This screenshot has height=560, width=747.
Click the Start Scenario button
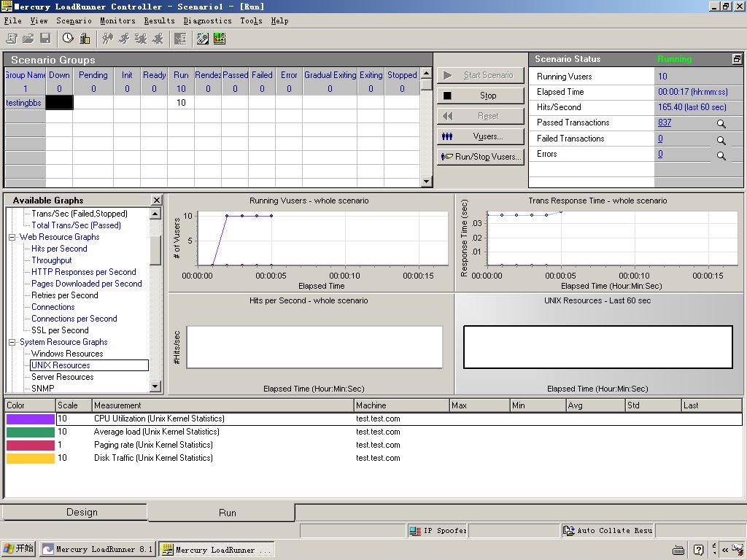(480, 75)
